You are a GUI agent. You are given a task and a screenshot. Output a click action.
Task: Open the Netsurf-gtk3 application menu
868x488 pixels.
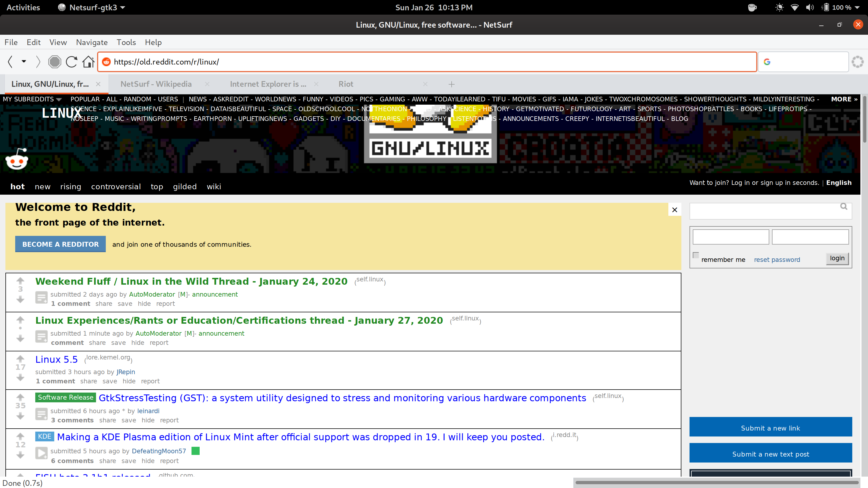coord(92,7)
